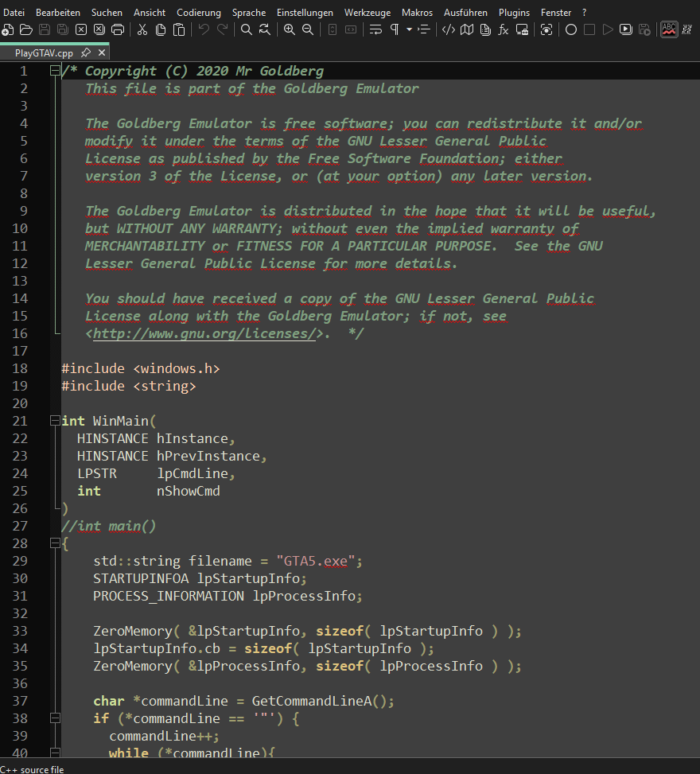Pin the PlayGTAV.cpp tab
The image size is (700, 774).
85,53
